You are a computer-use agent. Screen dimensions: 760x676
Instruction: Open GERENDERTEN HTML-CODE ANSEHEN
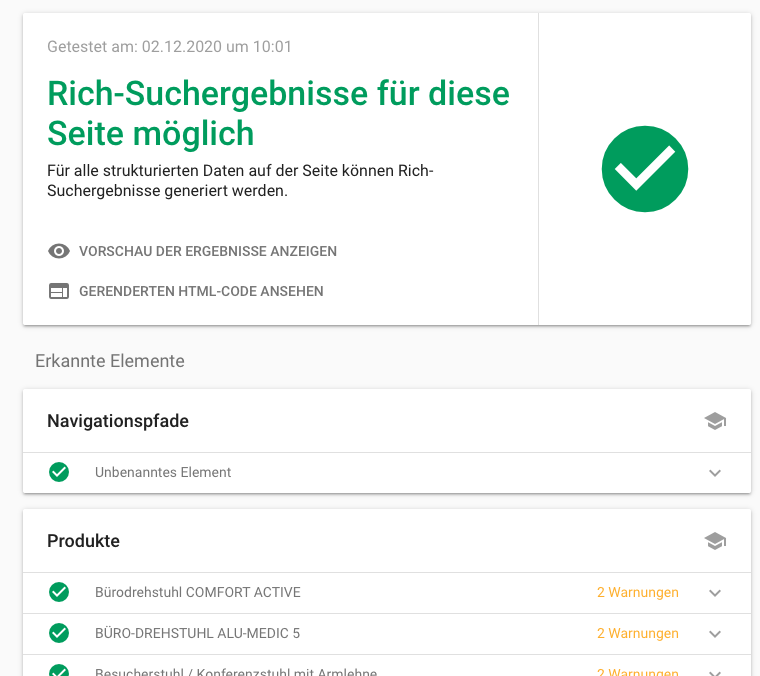pyautogui.click(x=201, y=292)
